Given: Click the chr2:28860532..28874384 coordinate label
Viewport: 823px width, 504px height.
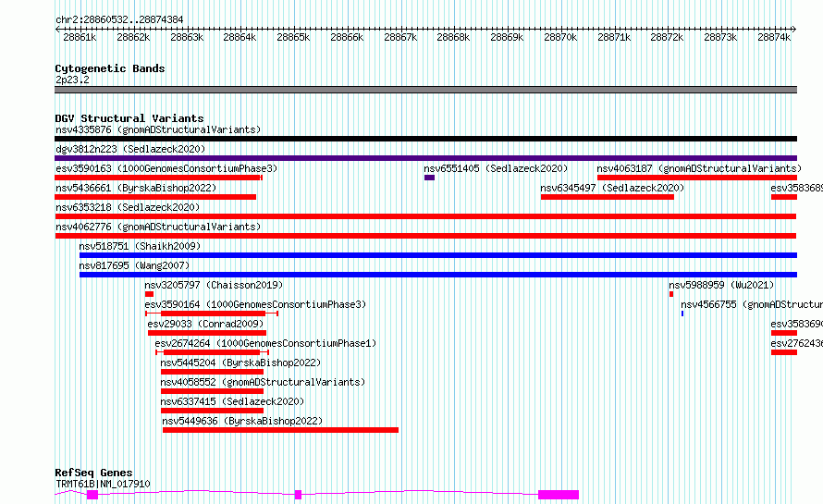Looking at the screenshot, I should point(119,19).
